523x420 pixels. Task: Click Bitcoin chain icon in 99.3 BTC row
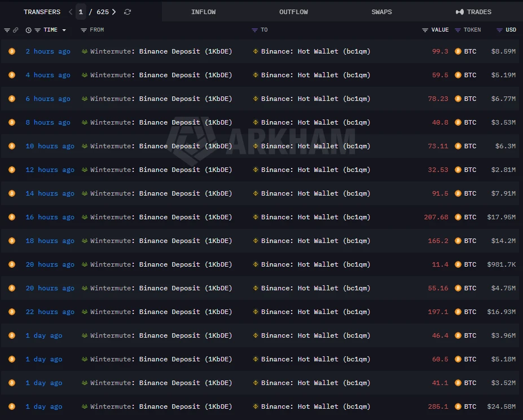coord(12,51)
